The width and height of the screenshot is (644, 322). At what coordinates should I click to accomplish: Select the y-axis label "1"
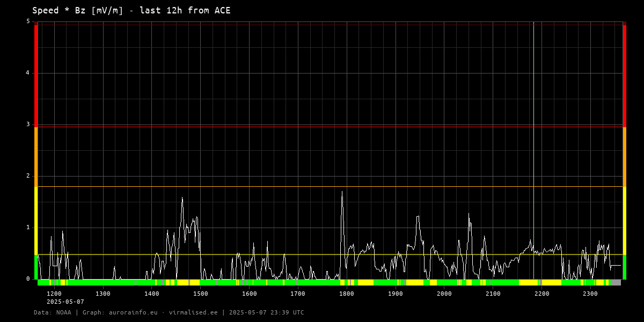click(x=28, y=228)
